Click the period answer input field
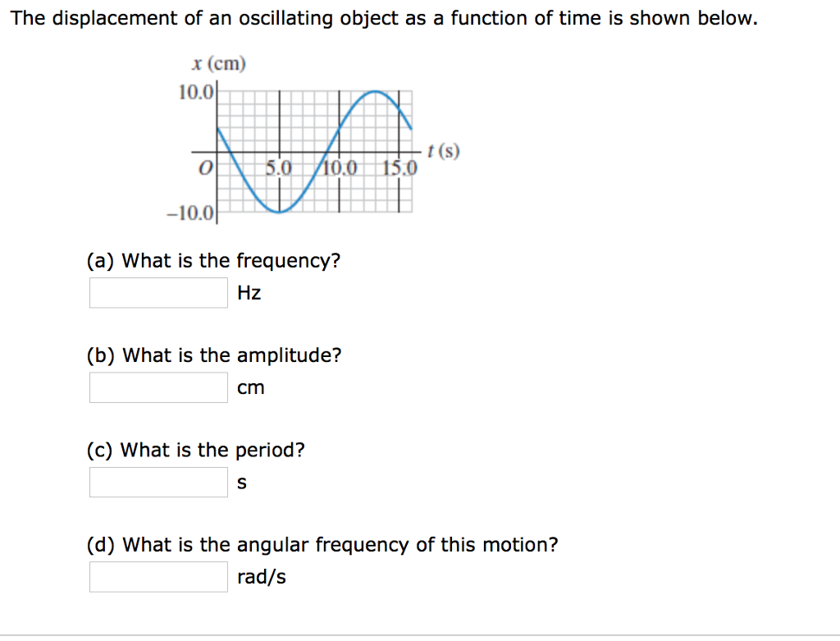 tap(157, 482)
